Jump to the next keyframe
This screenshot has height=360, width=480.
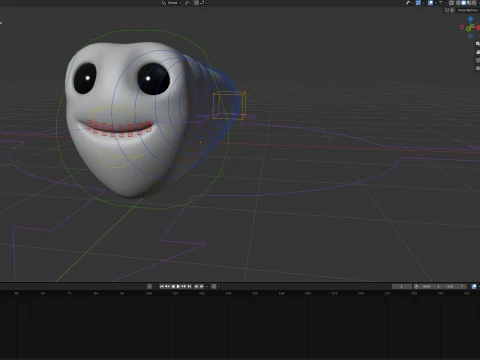pos(184,286)
